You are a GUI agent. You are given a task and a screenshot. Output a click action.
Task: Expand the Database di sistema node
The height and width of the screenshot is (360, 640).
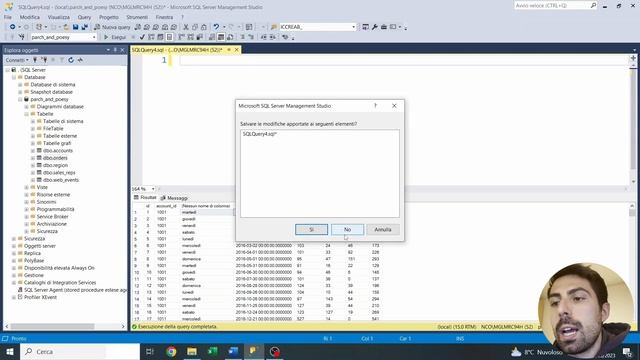[20, 84]
